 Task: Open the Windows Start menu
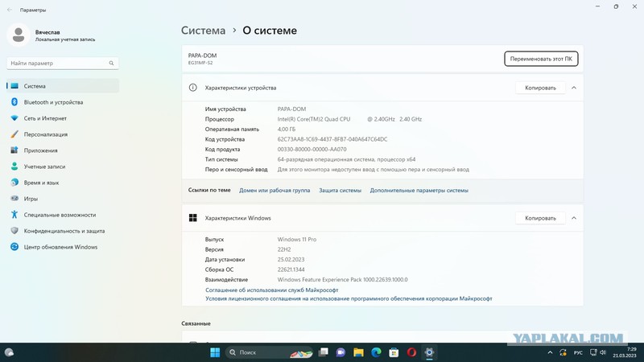pos(215,352)
